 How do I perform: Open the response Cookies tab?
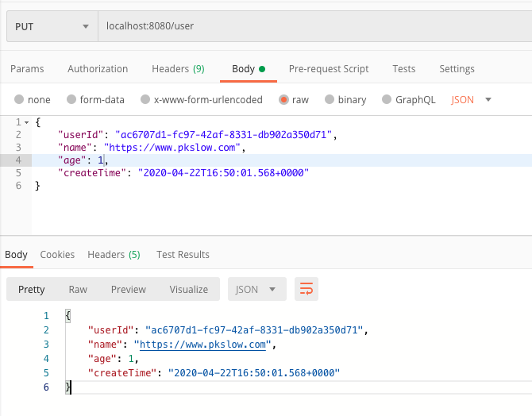[57, 255]
